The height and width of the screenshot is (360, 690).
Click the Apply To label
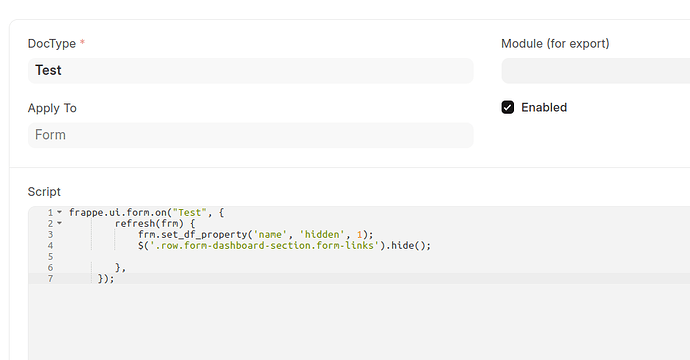pyautogui.click(x=52, y=108)
